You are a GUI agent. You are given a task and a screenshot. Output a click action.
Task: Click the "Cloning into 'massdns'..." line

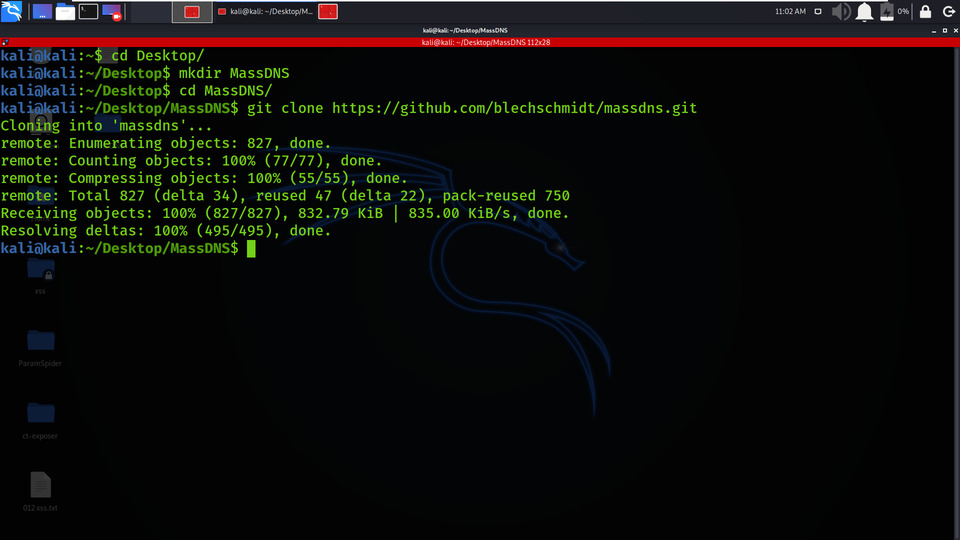[x=106, y=126]
